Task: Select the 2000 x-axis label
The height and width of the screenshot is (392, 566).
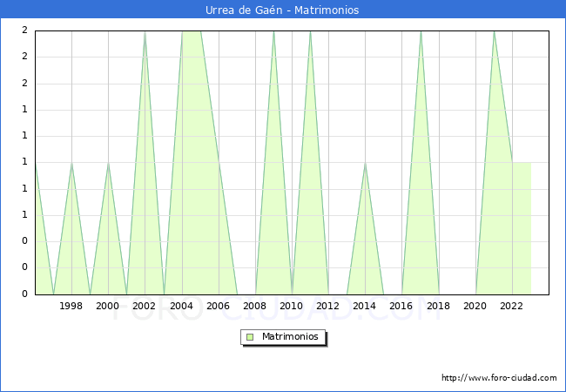Action: point(108,306)
